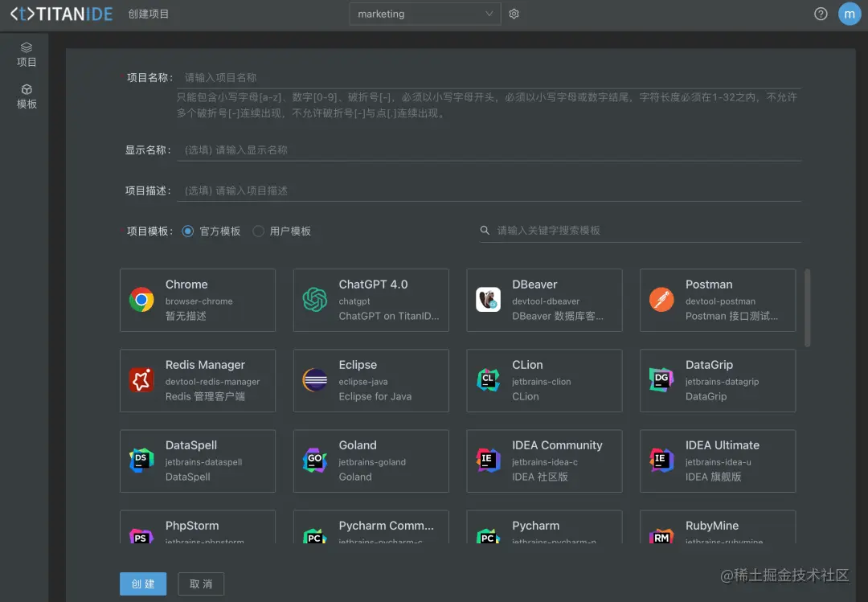Click the "jetbrains-clion" text
The image size is (868, 602).
pyautogui.click(x=542, y=382)
